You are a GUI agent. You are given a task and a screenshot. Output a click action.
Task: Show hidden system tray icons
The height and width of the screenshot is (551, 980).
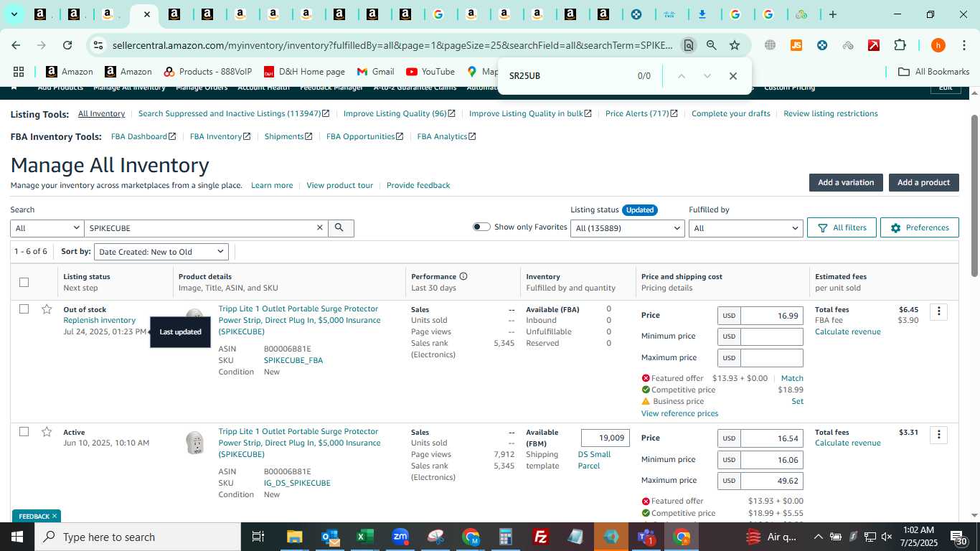click(818, 537)
